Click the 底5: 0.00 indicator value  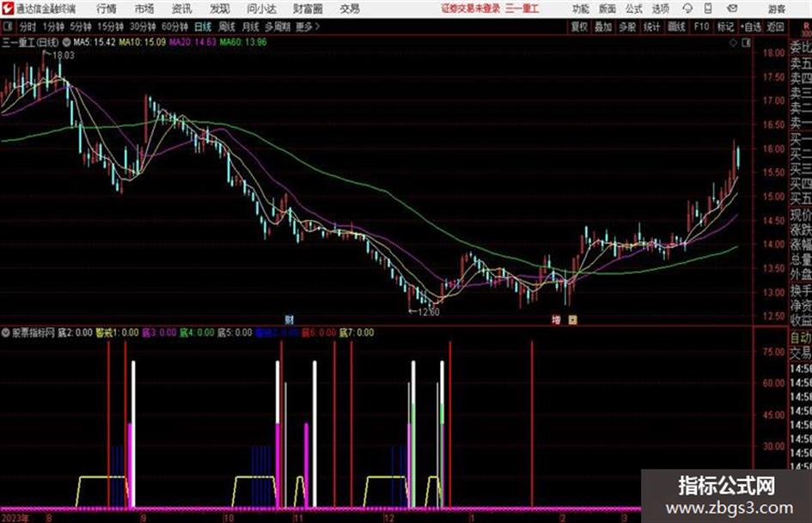click(235, 333)
